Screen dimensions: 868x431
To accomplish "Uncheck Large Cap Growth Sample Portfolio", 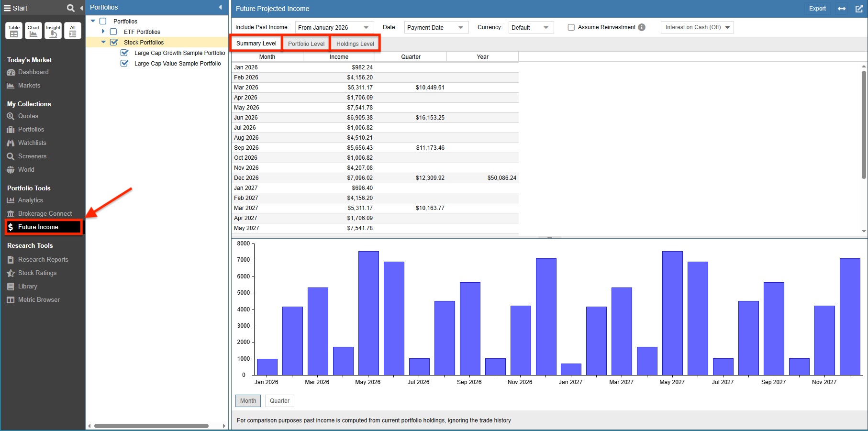I will point(124,53).
